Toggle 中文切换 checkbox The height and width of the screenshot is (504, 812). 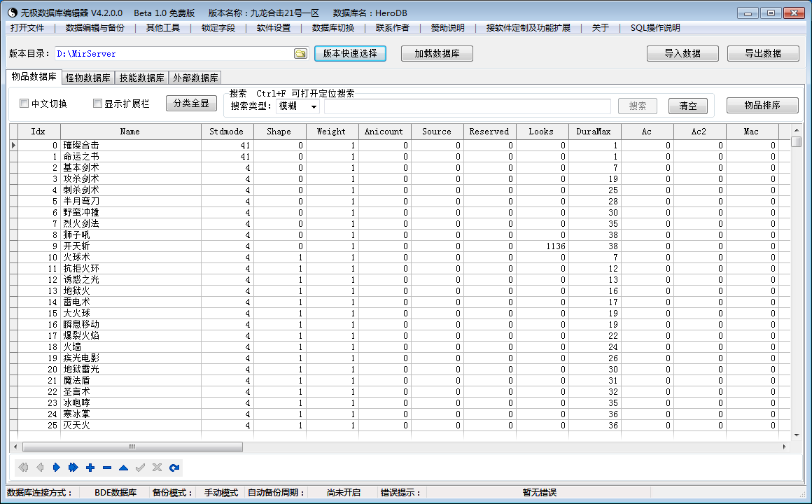24,104
